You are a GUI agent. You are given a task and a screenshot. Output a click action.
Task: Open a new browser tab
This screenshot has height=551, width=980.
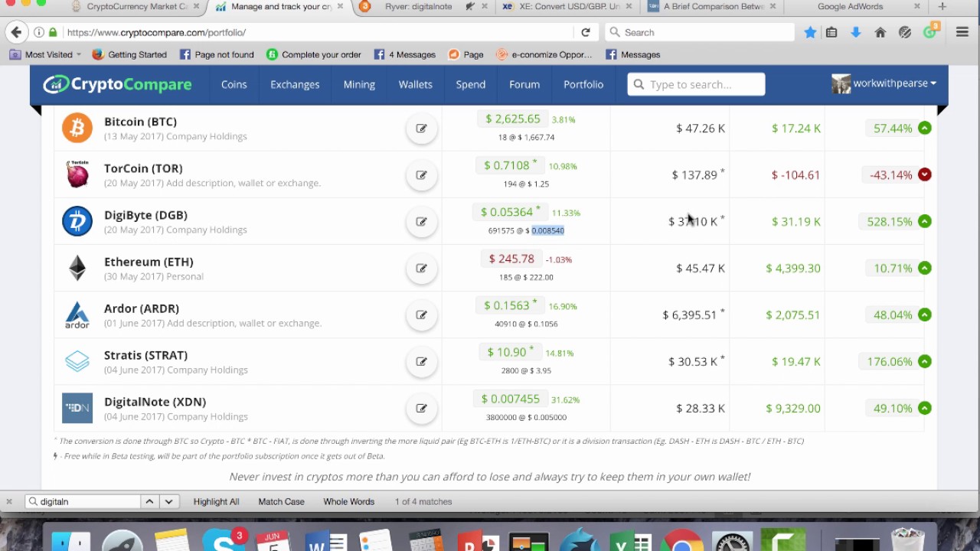pyautogui.click(x=942, y=7)
